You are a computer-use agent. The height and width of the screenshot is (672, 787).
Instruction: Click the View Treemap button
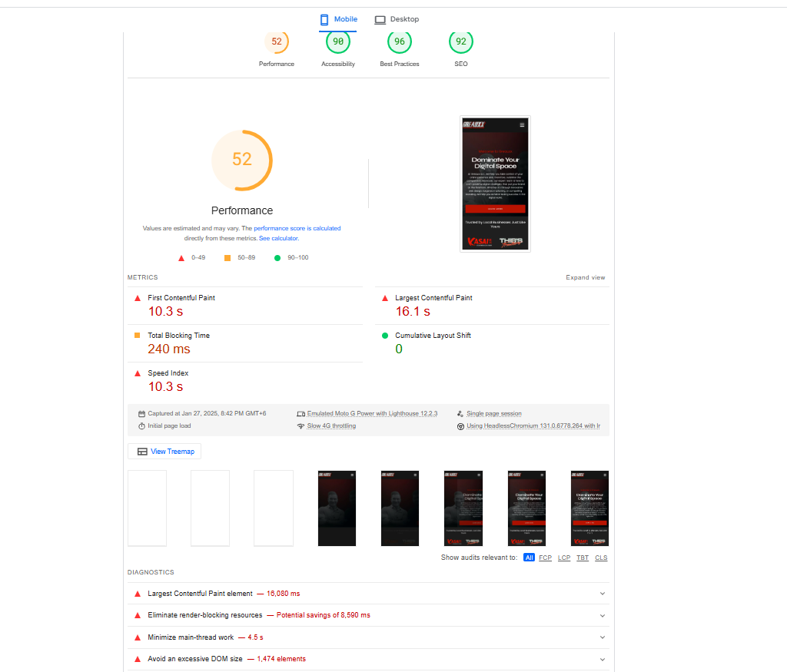[x=164, y=451]
